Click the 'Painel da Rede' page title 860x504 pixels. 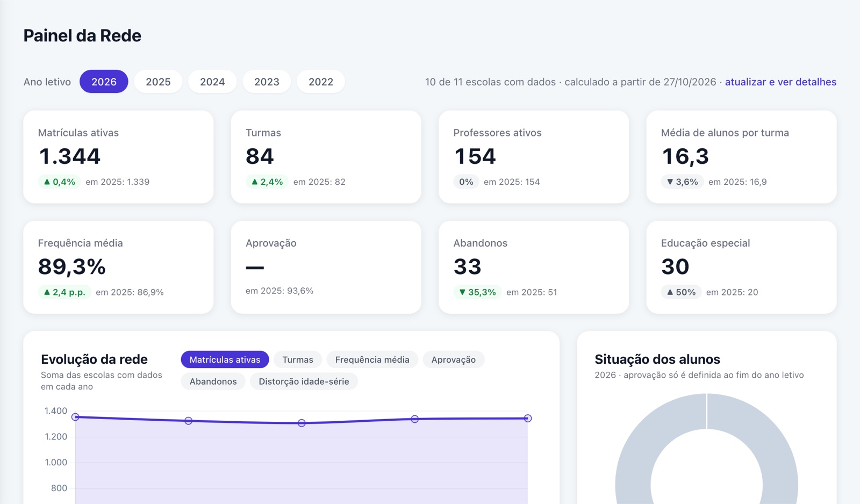82,35
